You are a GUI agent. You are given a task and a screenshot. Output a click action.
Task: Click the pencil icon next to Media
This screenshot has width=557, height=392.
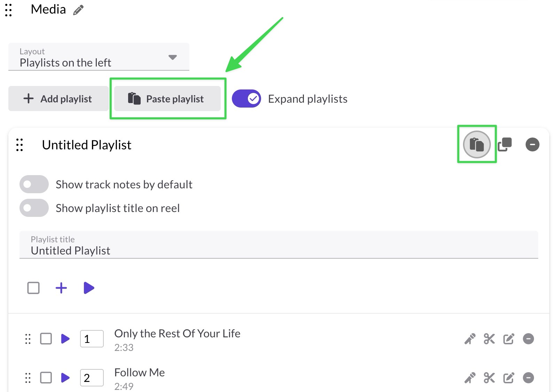(78, 10)
